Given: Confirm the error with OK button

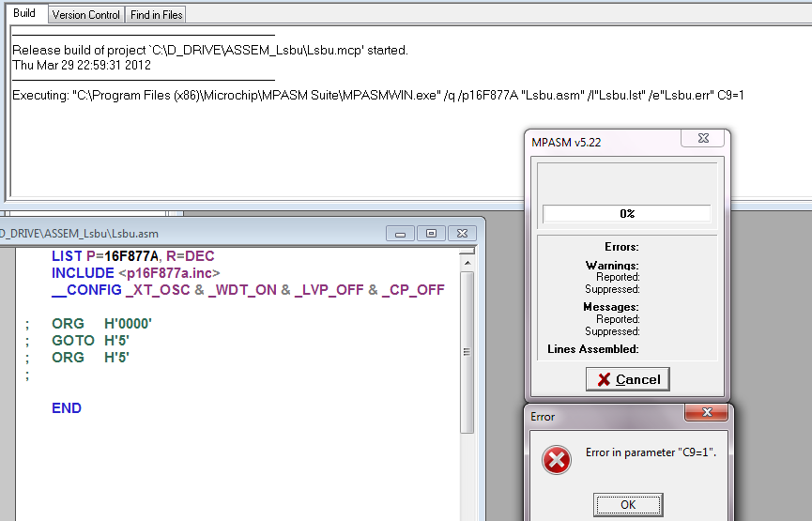Looking at the screenshot, I should (628, 504).
